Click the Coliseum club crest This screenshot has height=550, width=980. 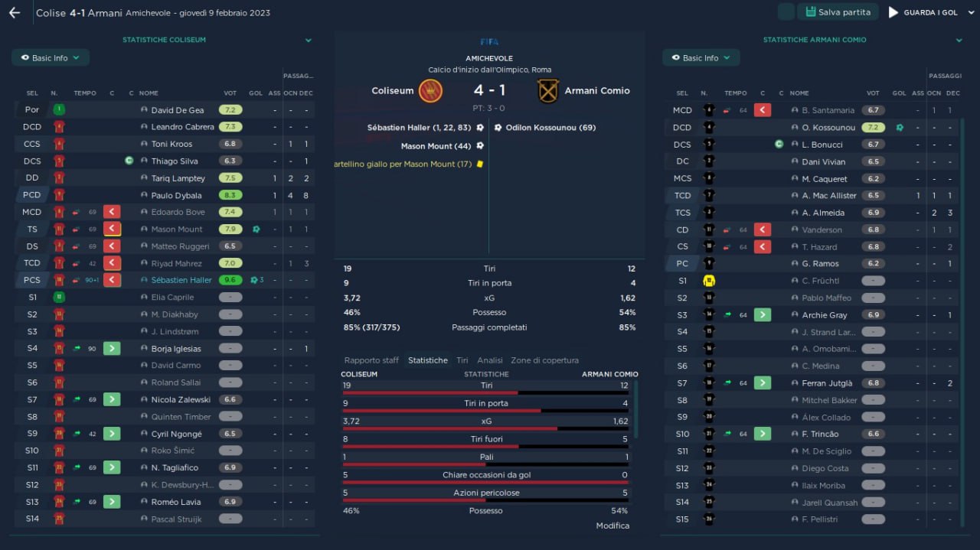click(430, 91)
